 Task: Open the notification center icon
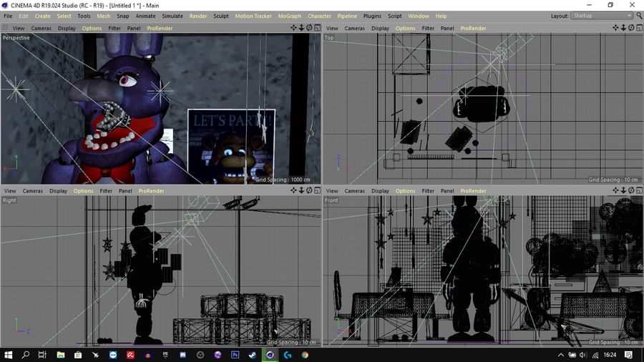click(628, 355)
